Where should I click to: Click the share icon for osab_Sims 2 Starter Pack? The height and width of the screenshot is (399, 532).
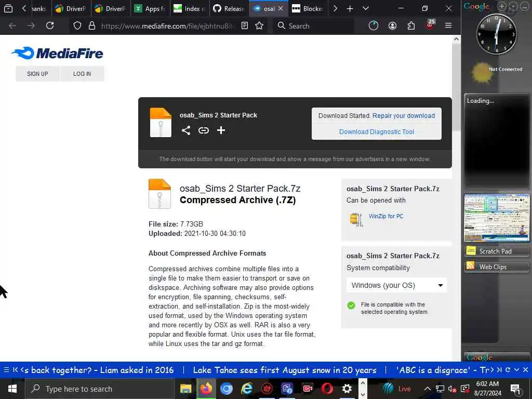tap(185, 130)
